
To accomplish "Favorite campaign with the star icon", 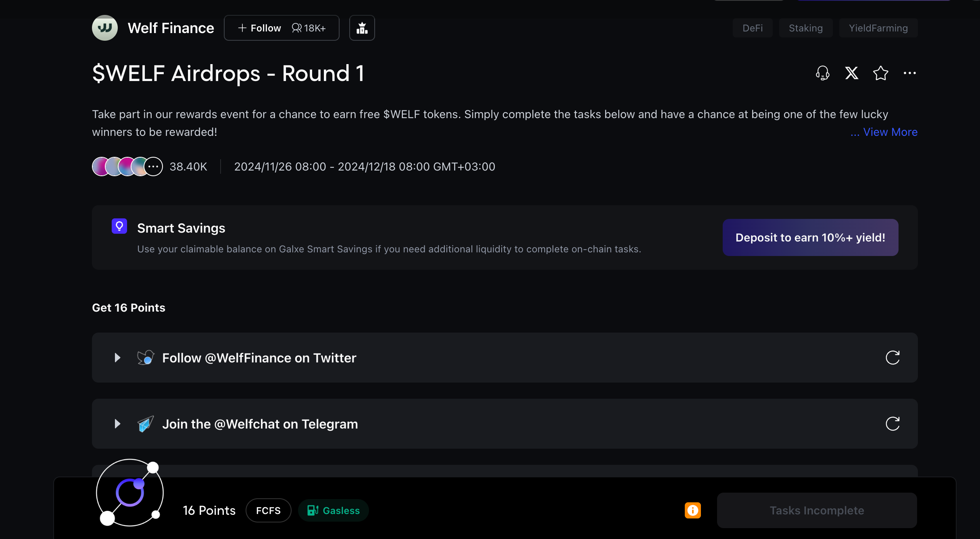I will (x=880, y=73).
